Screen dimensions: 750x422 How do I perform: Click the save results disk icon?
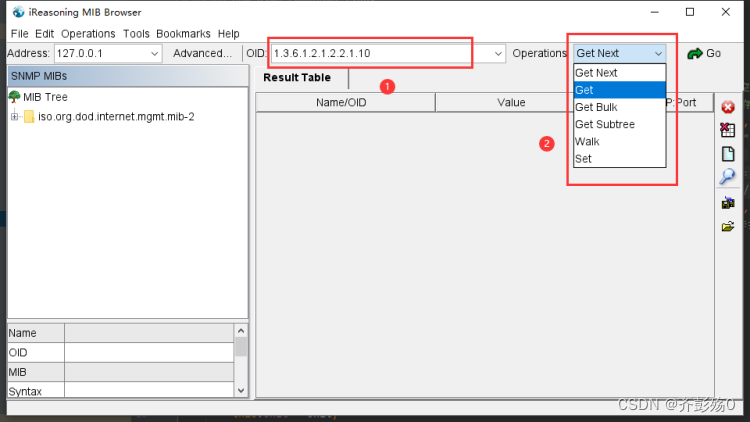[x=728, y=202]
